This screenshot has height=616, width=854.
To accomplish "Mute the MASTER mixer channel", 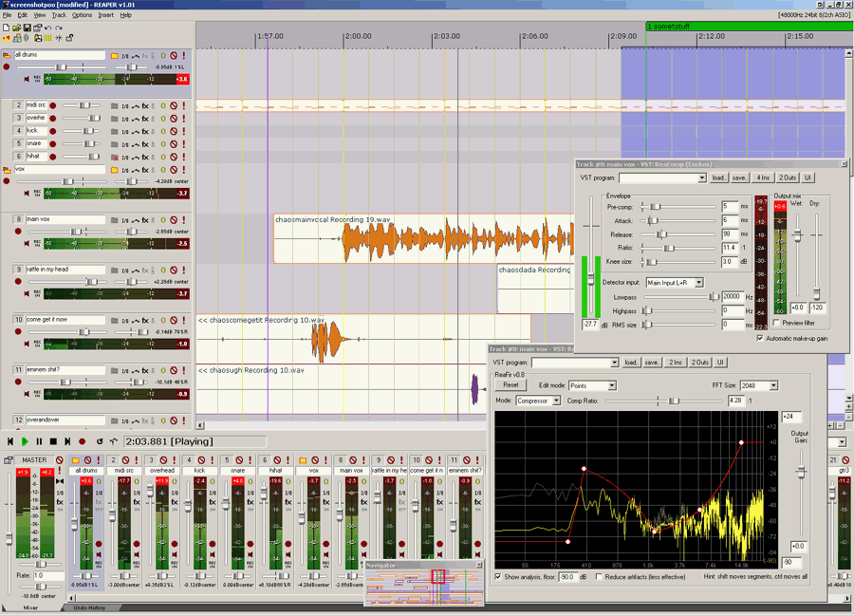I will (x=60, y=460).
